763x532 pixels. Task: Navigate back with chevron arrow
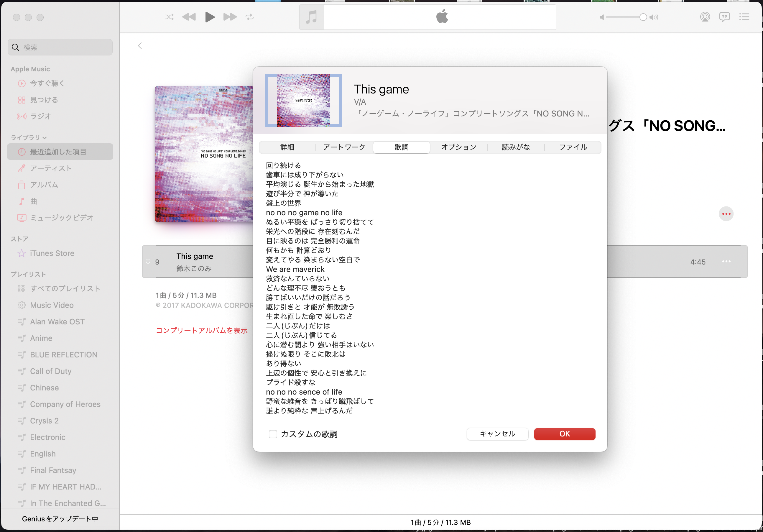pyautogui.click(x=140, y=46)
